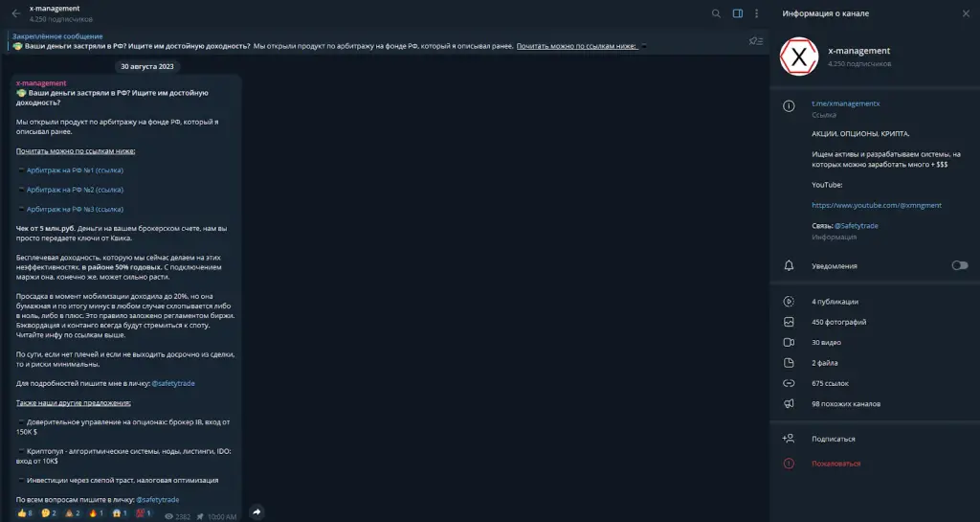Viewport: 980px width, 522px height.
Task: Click the add-user icon beside Подписаться
Action: click(789, 439)
